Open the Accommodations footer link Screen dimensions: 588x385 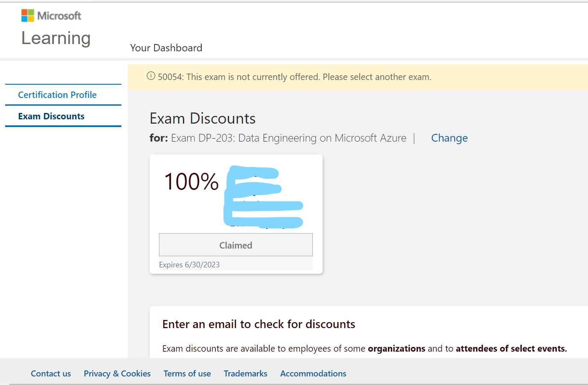tap(313, 373)
